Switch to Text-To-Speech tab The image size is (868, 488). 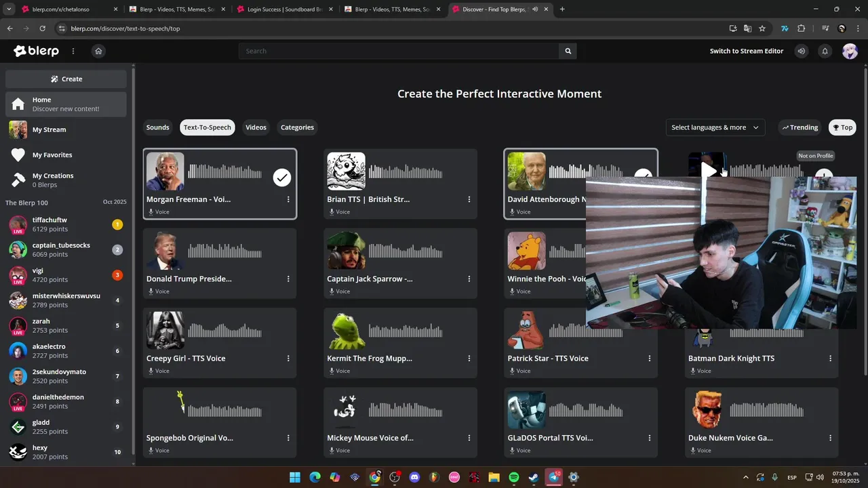208,127
